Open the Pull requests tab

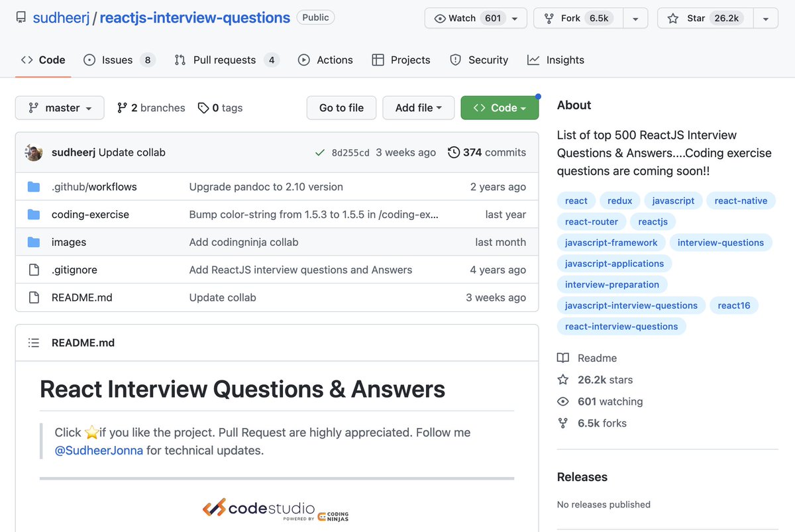(x=227, y=60)
